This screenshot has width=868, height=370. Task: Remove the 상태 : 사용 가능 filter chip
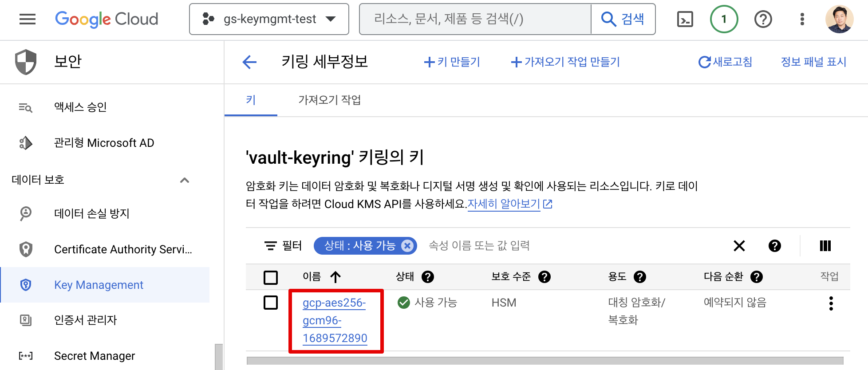407,246
